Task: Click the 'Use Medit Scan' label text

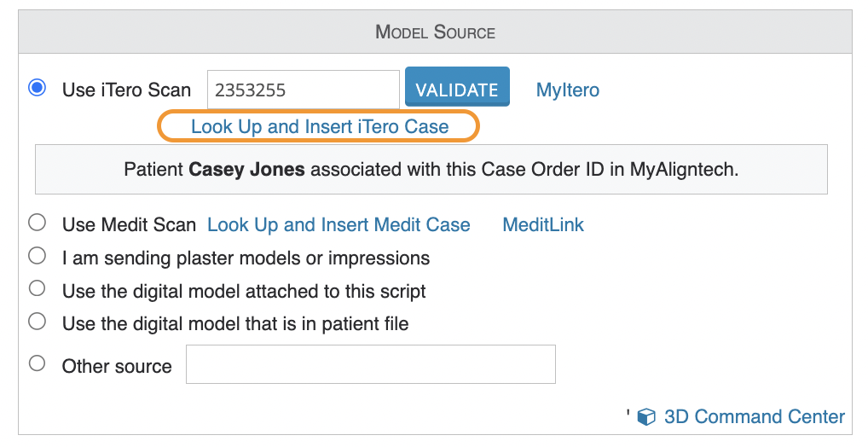Action: (x=129, y=225)
